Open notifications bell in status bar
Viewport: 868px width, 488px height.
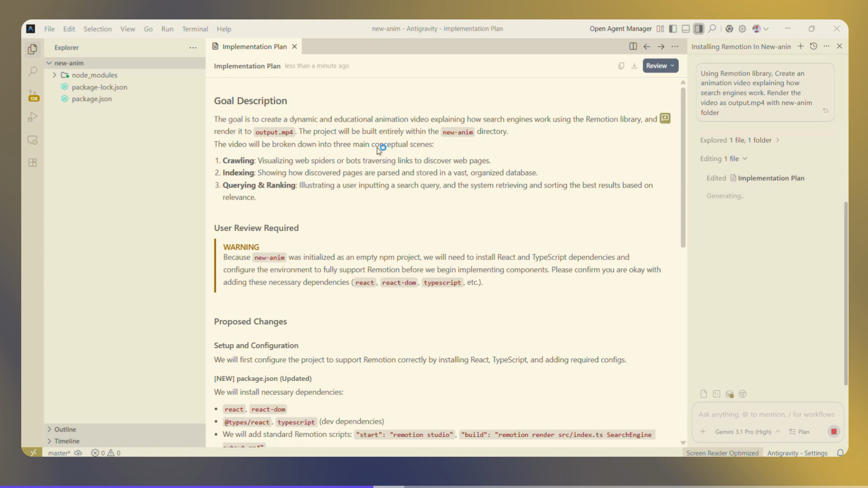pyautogui.click(x=840, y=453)
